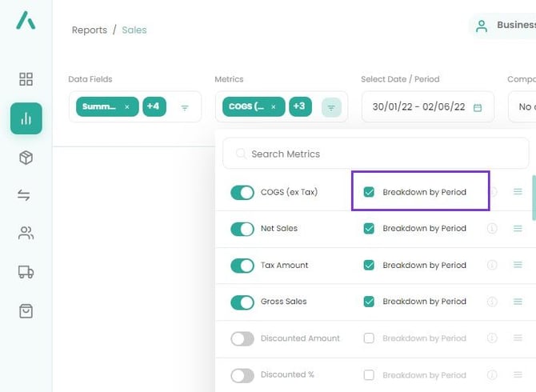Click the Search Metrics input field

coord(376,154)
